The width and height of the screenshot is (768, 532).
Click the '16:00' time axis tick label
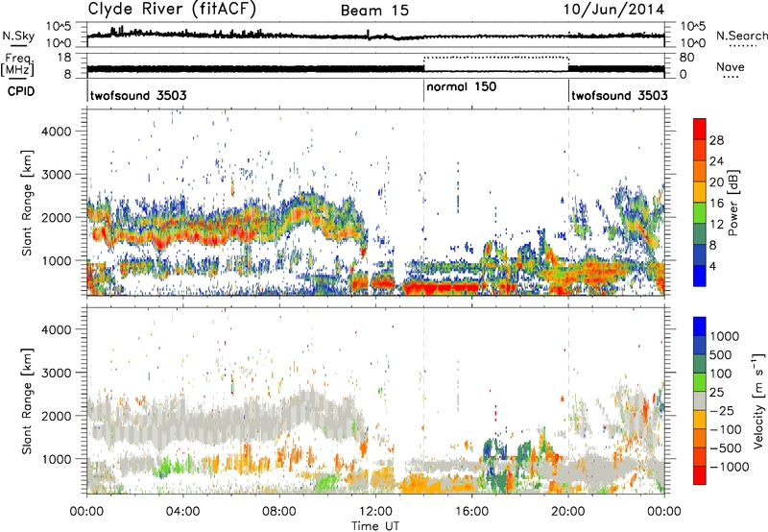[471, 512]
